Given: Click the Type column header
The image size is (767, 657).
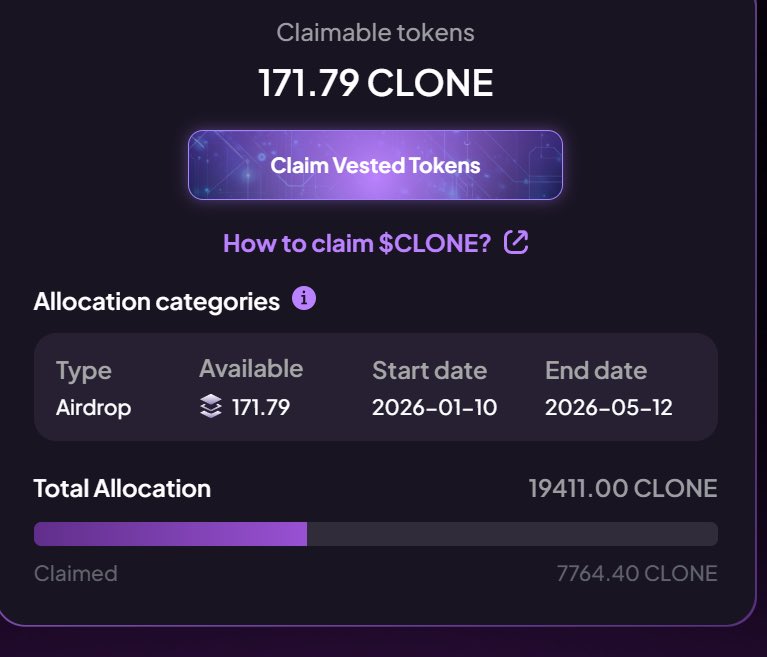Looking at the screenshot, I should tap(84, 371).
